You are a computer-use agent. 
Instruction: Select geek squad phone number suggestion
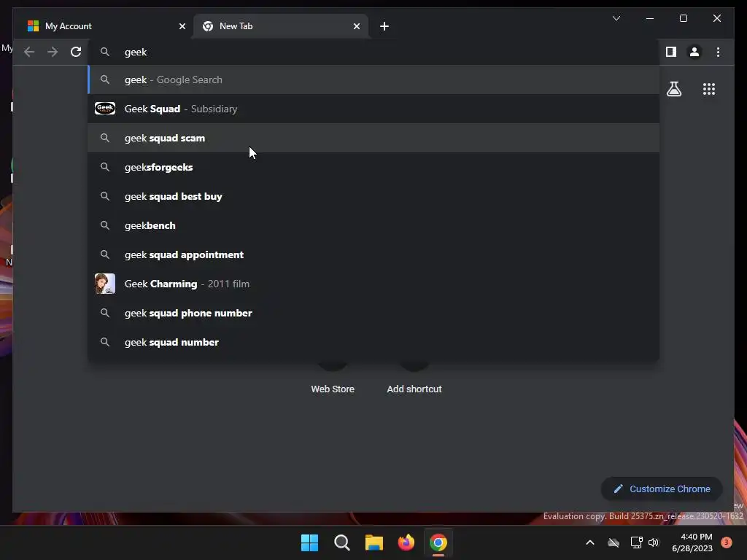[374, 313]
